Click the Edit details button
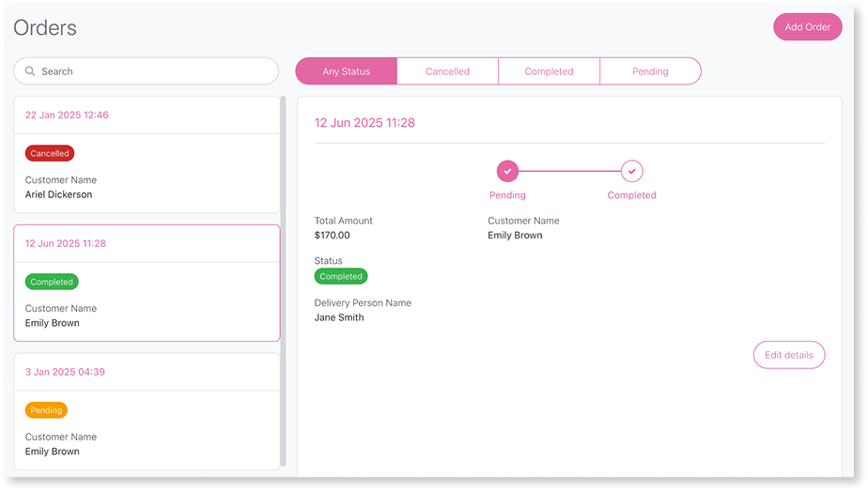This screenshot has width=868, height=492. [x=789, y=355]
